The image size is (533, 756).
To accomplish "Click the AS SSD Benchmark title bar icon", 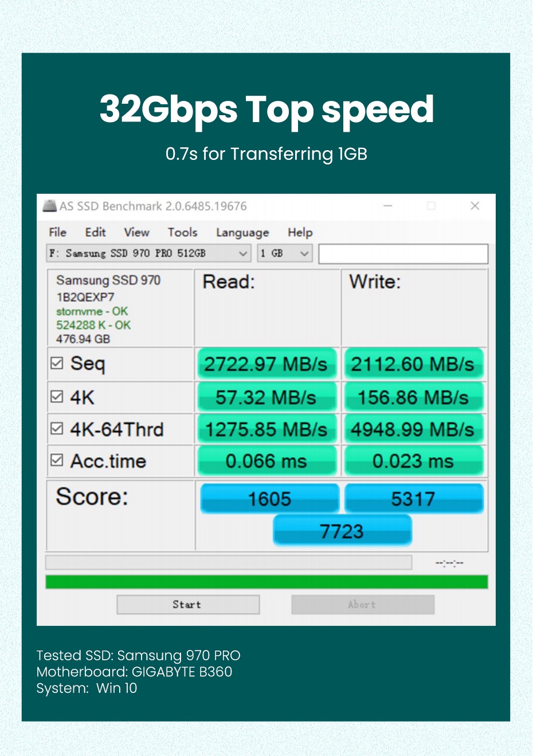I will [50, 206].
